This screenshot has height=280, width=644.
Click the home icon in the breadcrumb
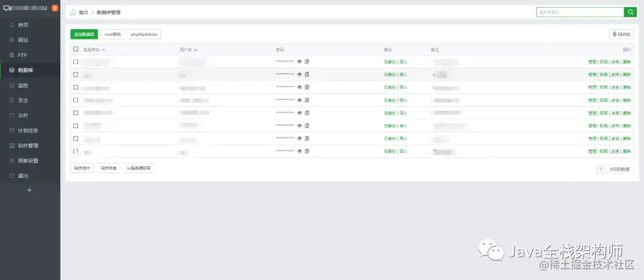73,13
